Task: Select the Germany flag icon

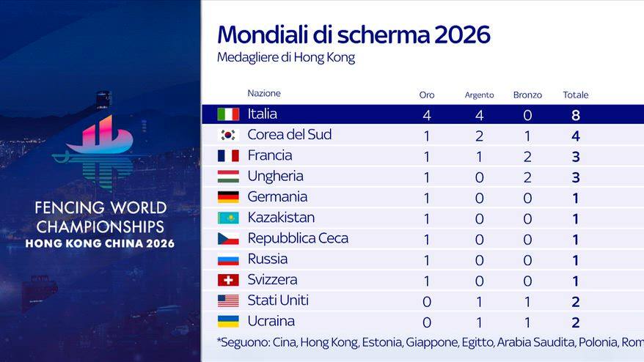Action: coord(228,197)
